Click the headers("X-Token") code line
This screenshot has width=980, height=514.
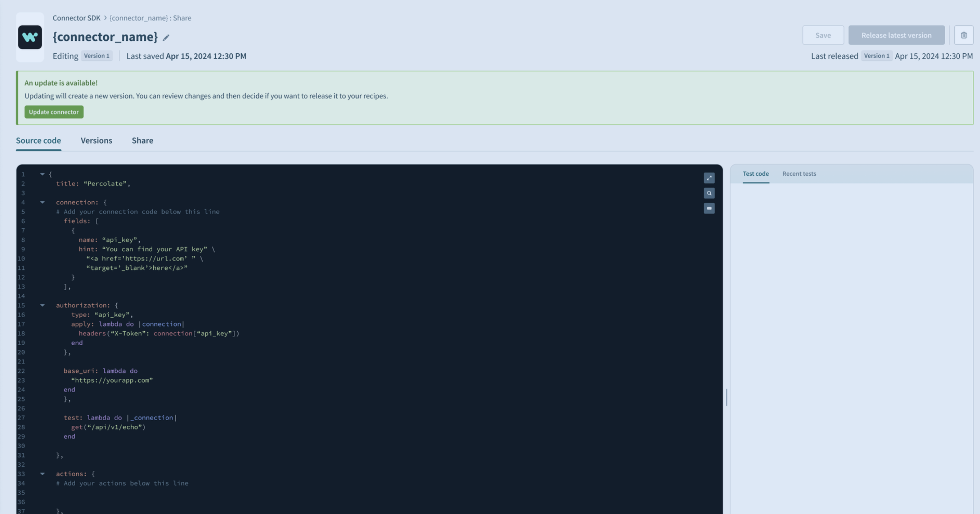pos(159,334)
